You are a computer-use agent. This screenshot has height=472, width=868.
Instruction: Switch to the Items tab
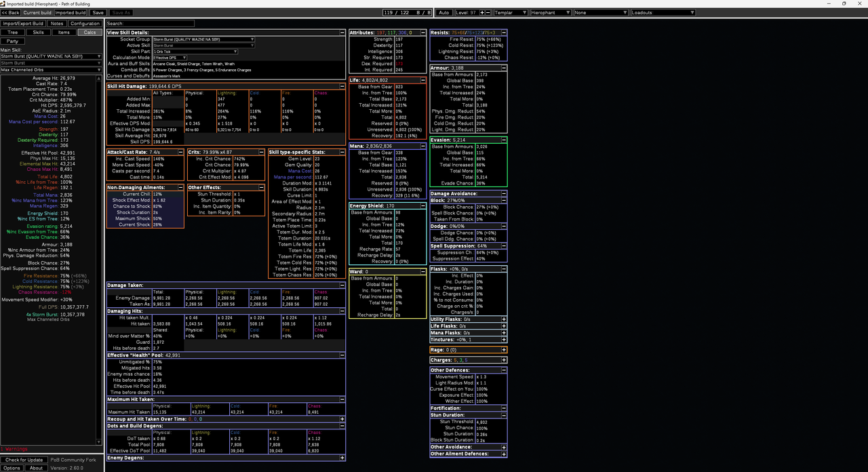coord(64,33)
